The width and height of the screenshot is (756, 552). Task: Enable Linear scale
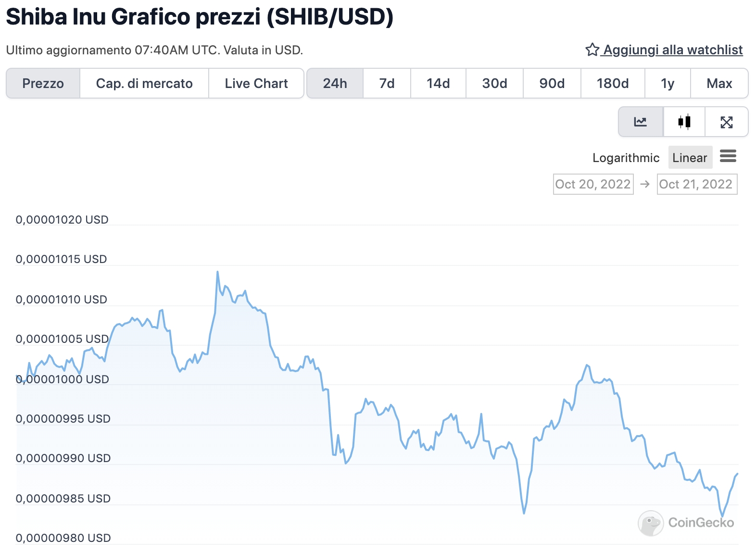coord(690,157)
